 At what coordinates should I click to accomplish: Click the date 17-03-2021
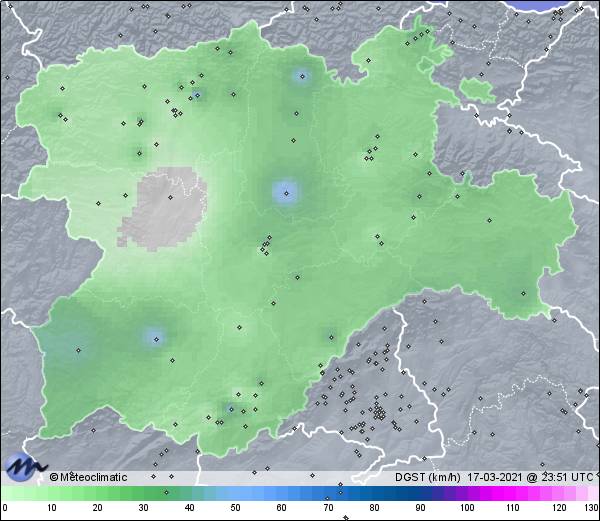tap(495, 477)
